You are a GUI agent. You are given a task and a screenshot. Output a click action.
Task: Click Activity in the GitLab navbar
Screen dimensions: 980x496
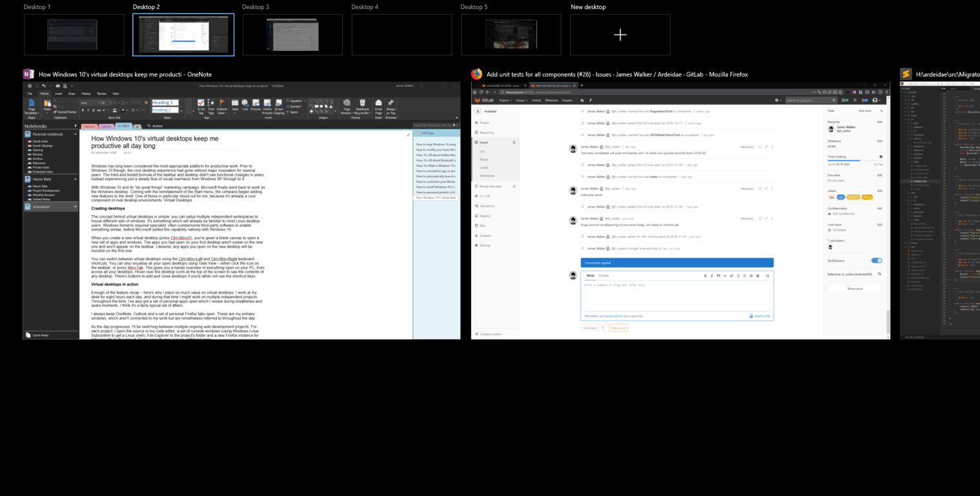536,100
